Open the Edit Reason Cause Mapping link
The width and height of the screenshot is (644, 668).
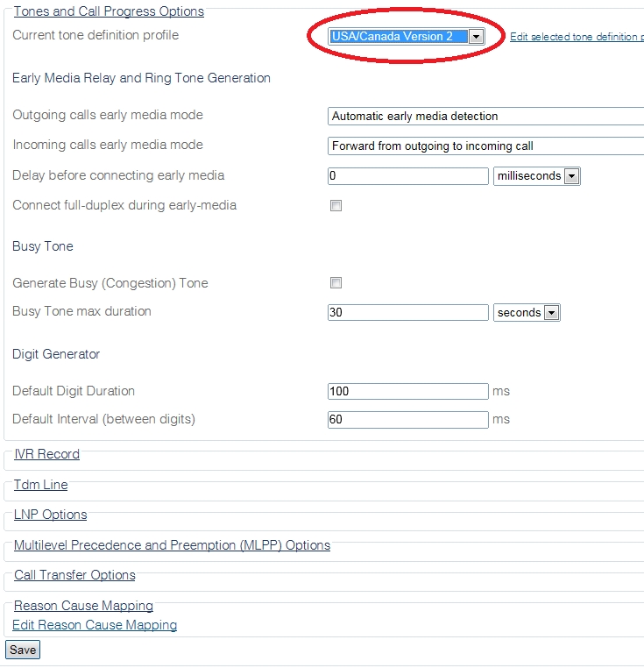tap(95, 625)
